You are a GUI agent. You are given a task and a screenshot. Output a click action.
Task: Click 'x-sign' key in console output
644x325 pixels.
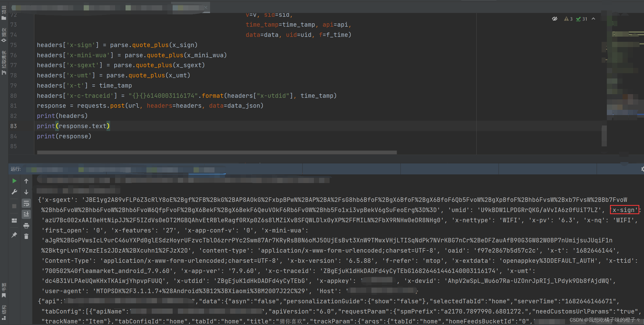[625, 210]
